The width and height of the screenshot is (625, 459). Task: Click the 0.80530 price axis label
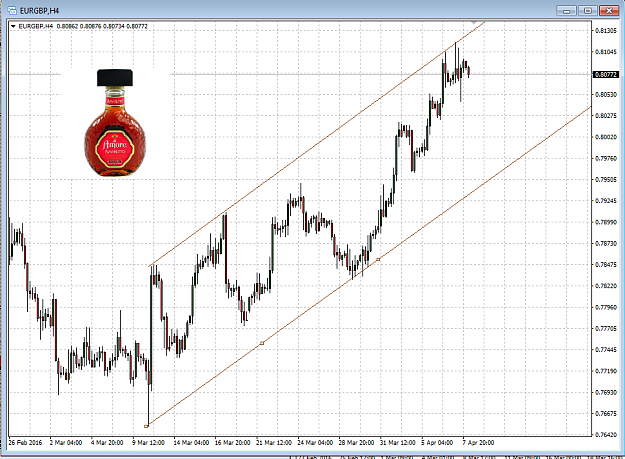click(605, 94)
